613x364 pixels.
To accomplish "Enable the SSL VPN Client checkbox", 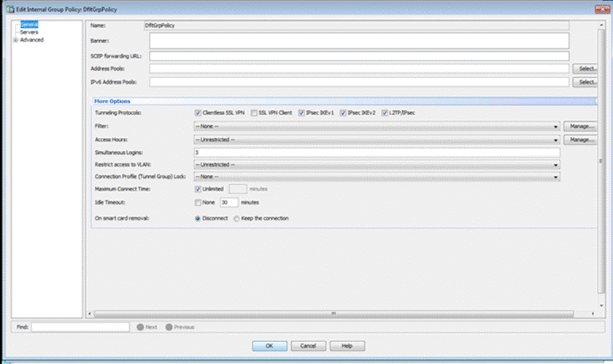I will click(254, 113).
